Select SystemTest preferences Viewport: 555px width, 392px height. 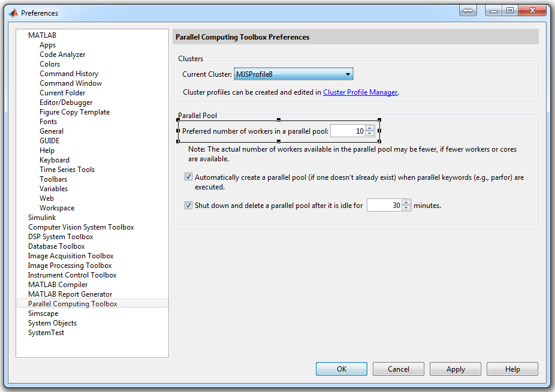coord(46,333)
